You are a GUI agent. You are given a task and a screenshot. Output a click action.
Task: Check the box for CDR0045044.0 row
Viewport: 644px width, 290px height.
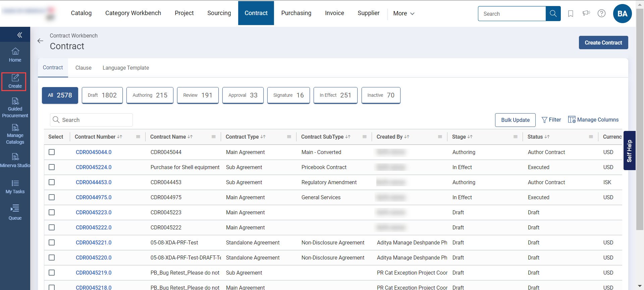(x=52, y=152)
